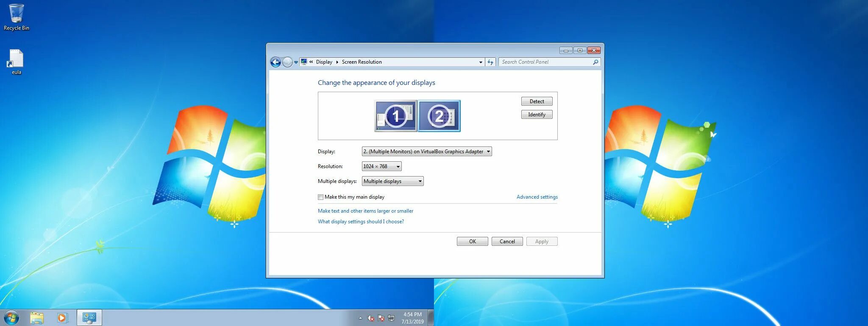This screenshot has width=868, height=326.
Task: Show hidden tray icons arrow
Action: pyautogui.click(x=360, y=318)
